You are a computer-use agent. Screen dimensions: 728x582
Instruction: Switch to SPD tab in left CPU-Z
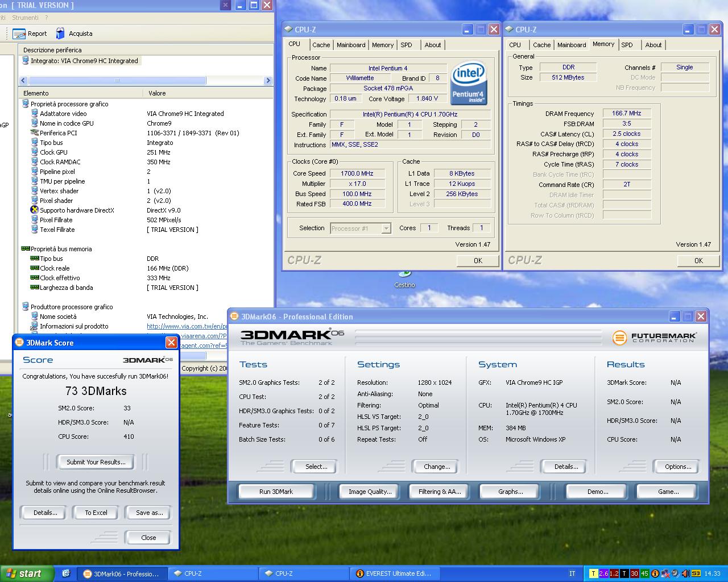pos(406,45)
